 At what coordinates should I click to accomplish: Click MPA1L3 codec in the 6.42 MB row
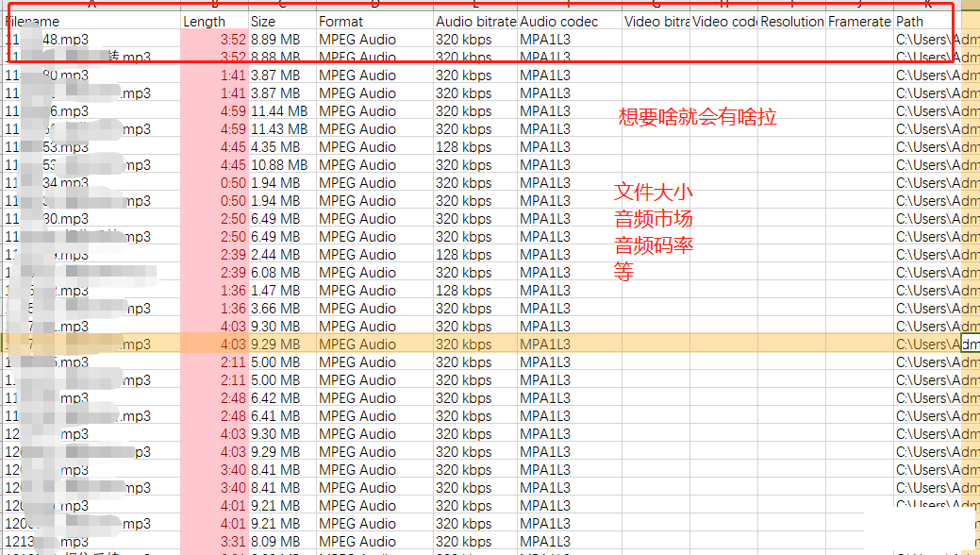click(x=570, y=398)
